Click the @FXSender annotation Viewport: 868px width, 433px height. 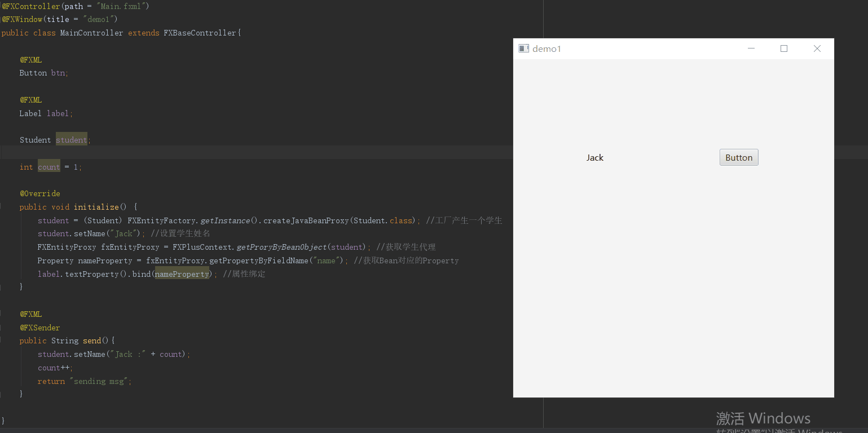[39, 328]
